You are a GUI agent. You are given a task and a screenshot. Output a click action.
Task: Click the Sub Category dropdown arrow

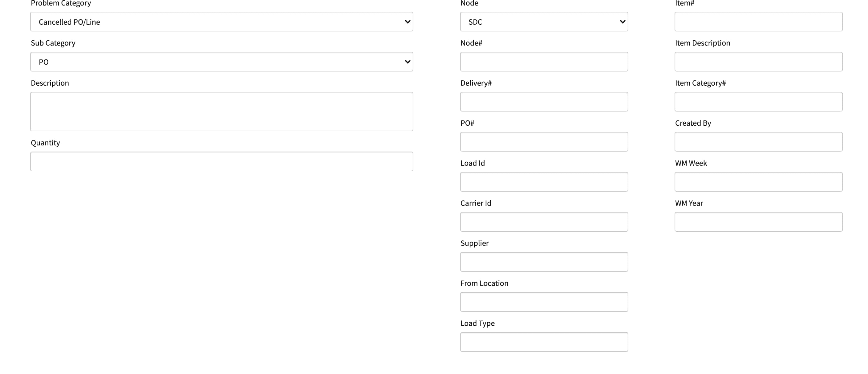tap(408, 62)
